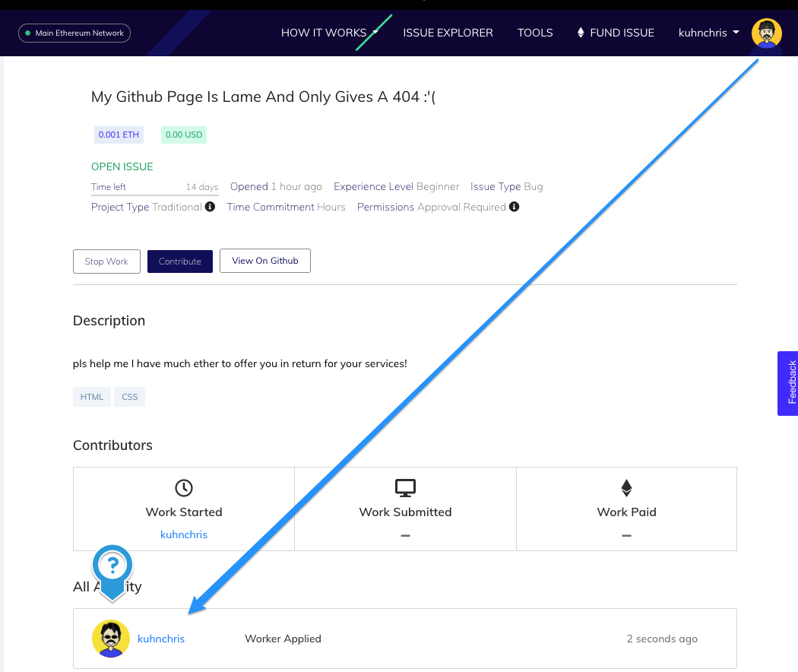Open the kuhnchris account dropdown in the navbar
Viewport: 798px width, 672px height.
coord(709,33)
